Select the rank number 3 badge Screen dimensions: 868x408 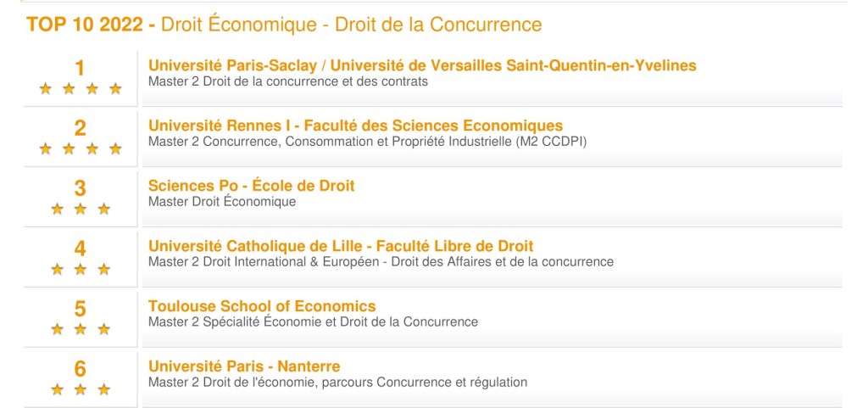[81, 187]
